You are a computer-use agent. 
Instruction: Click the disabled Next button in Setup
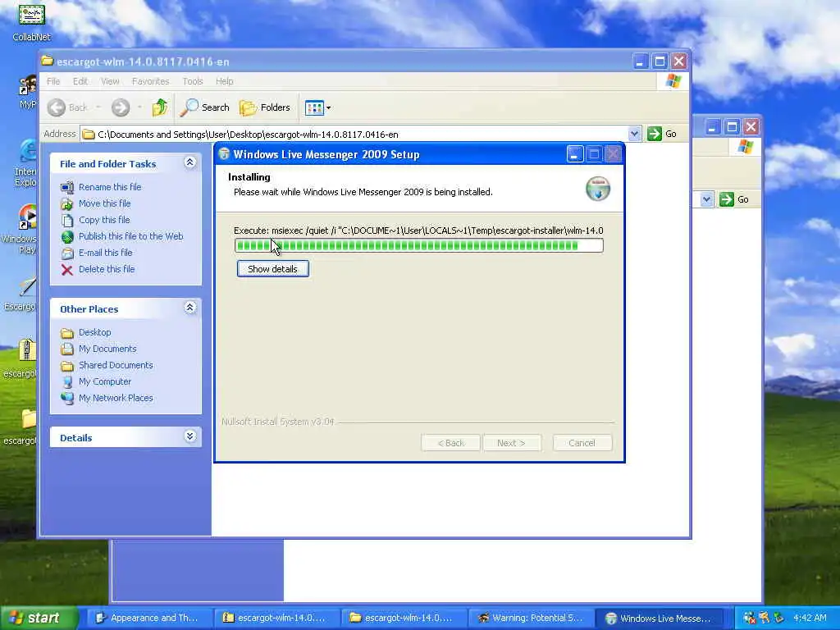click(x=512, y=443)
